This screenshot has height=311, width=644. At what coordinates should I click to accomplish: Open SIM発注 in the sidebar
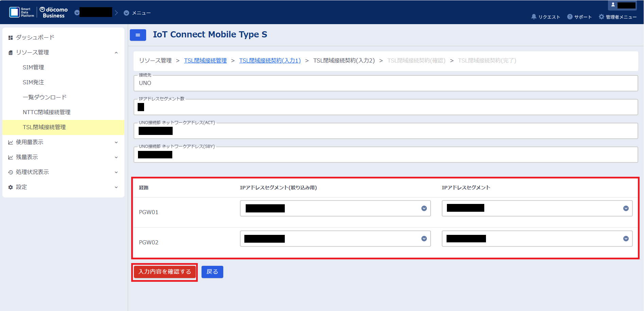[63, 82]
